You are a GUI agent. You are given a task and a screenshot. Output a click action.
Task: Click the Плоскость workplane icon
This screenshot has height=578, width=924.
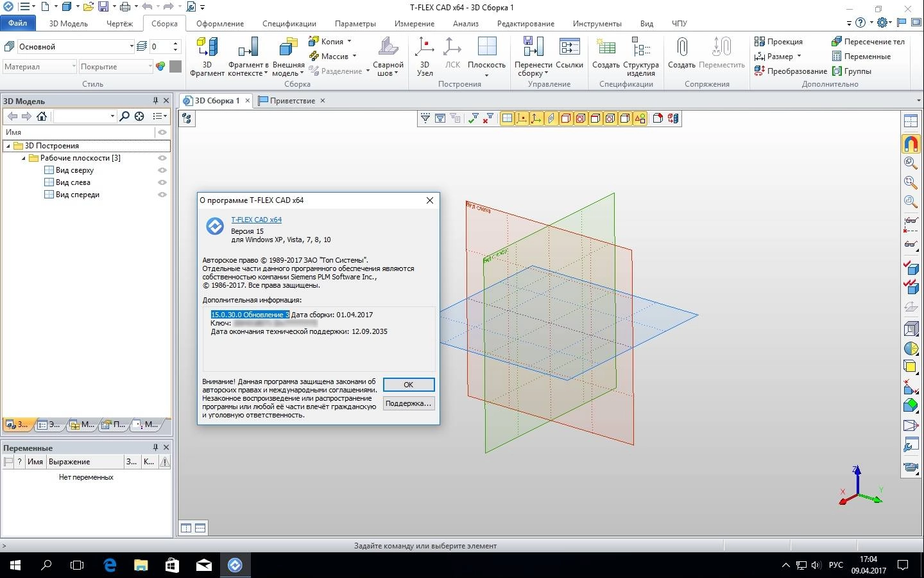(486, 48)
